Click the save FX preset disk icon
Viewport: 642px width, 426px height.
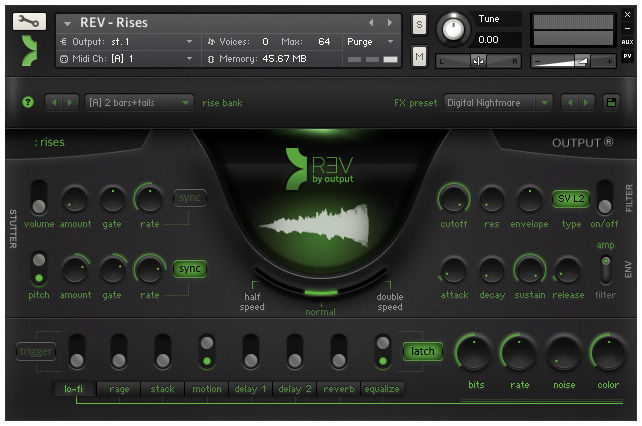pos(611,102)
